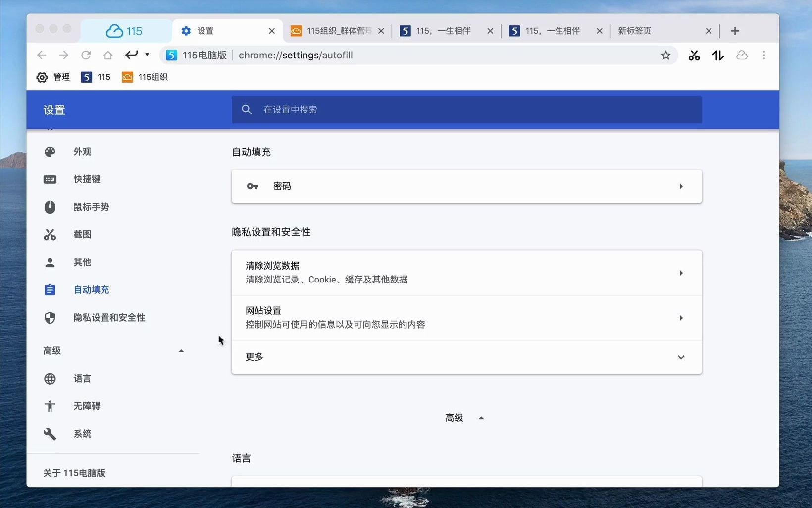Click the screenshot scissors icon in toolbar
This screenshot has width=812, height=508.
point(694,55)
